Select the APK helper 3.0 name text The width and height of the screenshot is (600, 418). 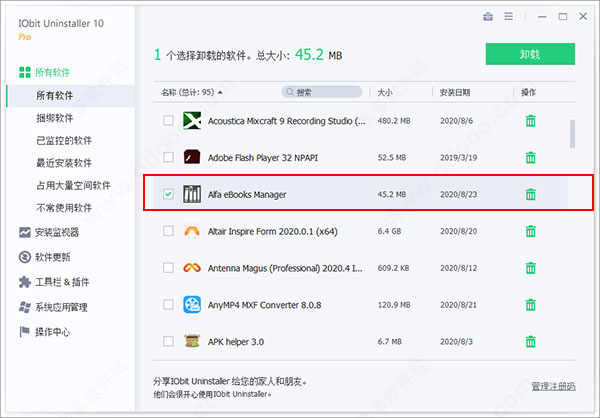pyautogui.click(x=236, y=341)
